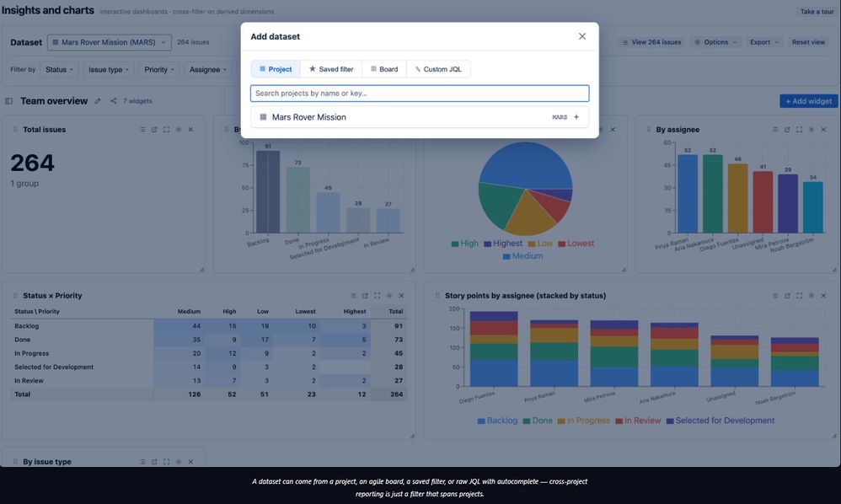
Task: Open By issue type in new window icon
Action: (154, 462)
